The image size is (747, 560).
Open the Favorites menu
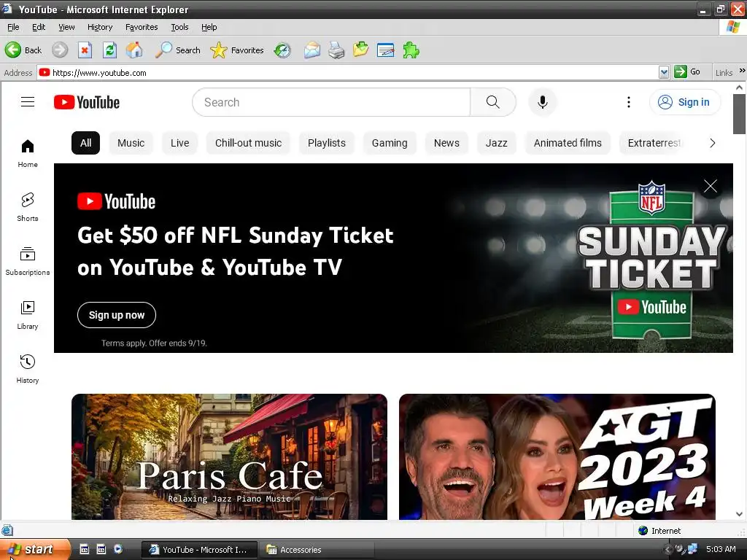(142, 27)
